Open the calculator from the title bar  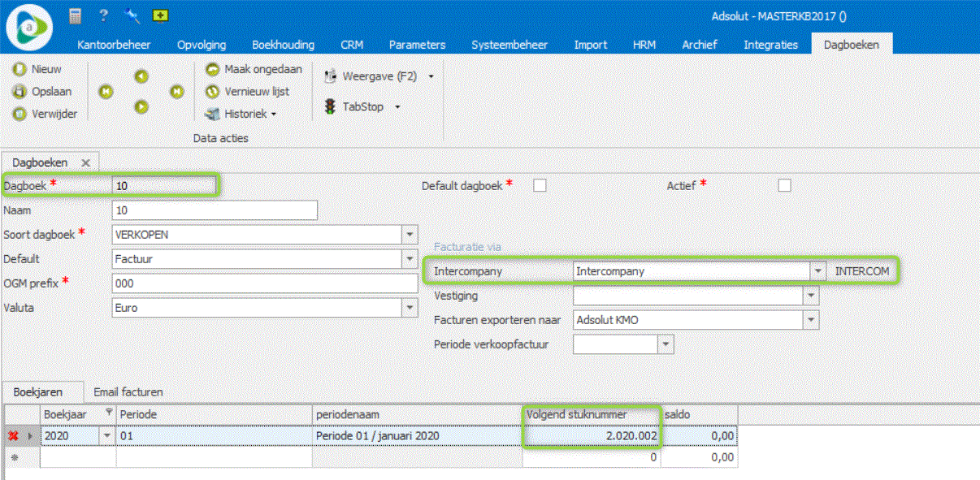click(x=76, y=15)
